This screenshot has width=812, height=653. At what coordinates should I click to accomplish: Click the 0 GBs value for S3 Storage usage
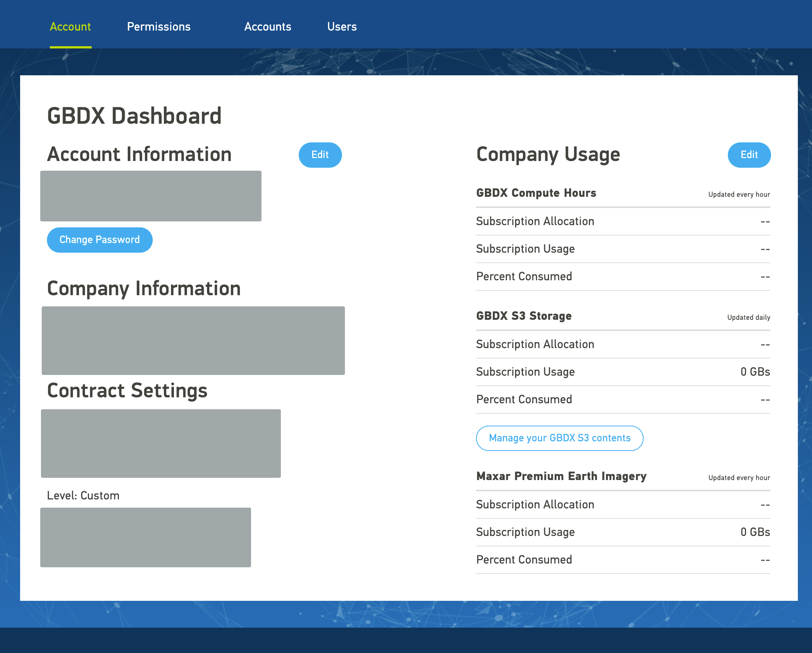(x=755, y=372)
